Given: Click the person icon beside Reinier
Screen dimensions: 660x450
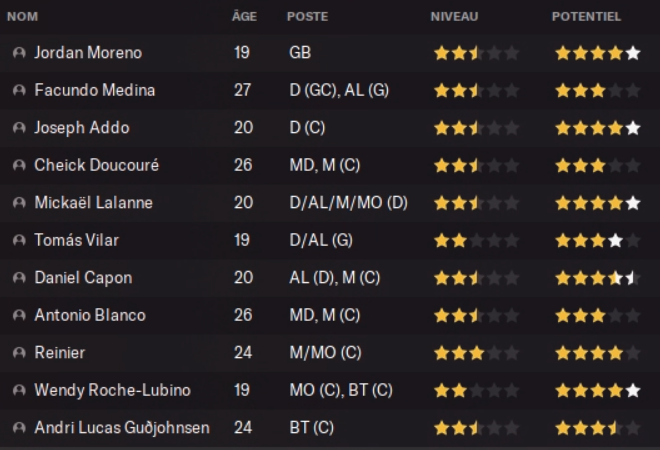Looking at the screenshot, I should tap(19, 353).
